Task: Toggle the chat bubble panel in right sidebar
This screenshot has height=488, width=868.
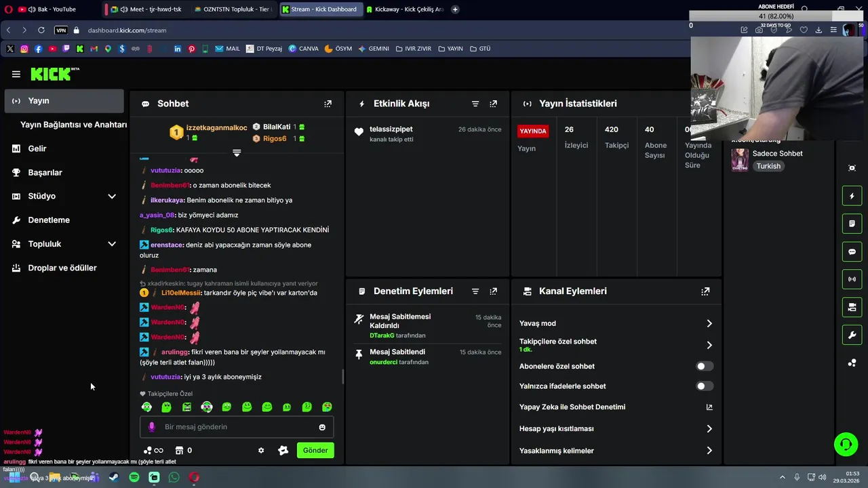Action: pyautogui.click(x=852, y=252)
